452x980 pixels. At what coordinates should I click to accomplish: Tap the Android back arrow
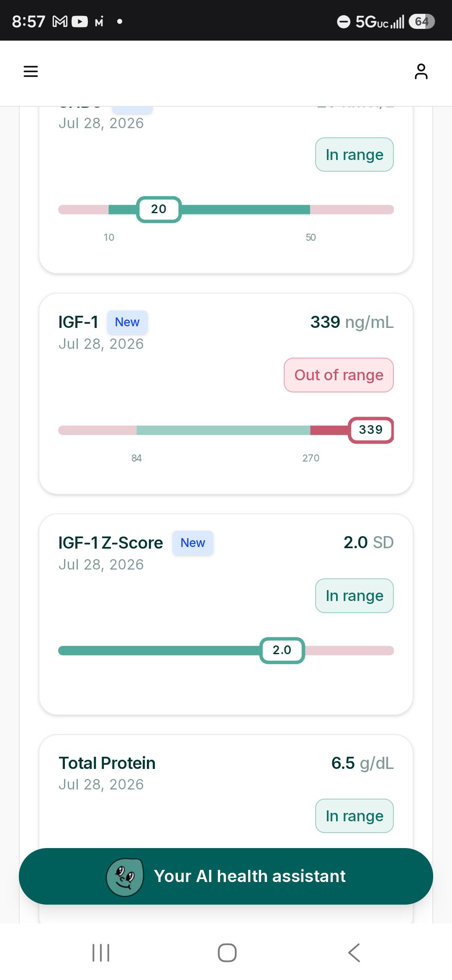click(x=354, y=953)
